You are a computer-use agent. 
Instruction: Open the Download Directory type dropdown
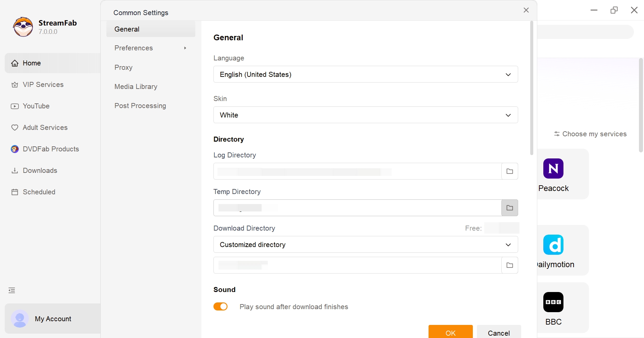(x=365, y=244)
